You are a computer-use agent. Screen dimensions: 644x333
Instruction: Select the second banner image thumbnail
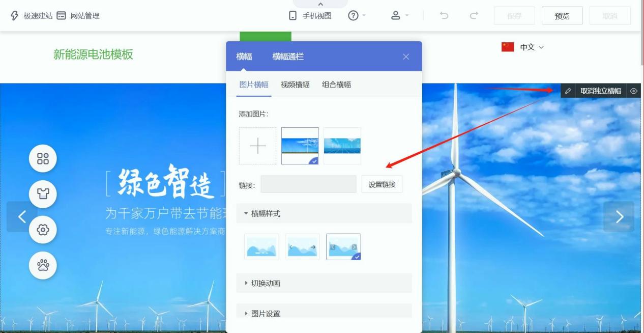click(342, 146)
